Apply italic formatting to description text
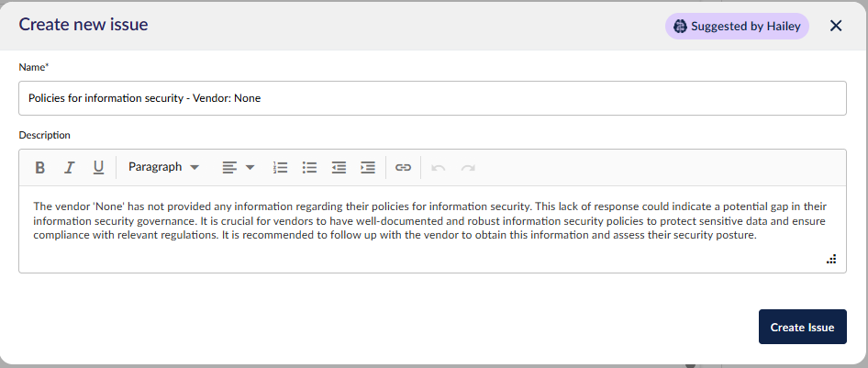 (69, 167)
